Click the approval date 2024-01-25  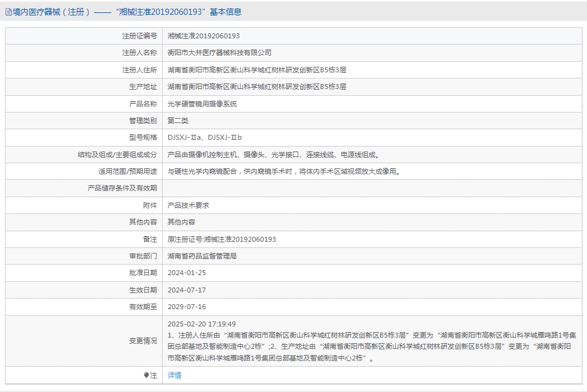click(186, 273)
